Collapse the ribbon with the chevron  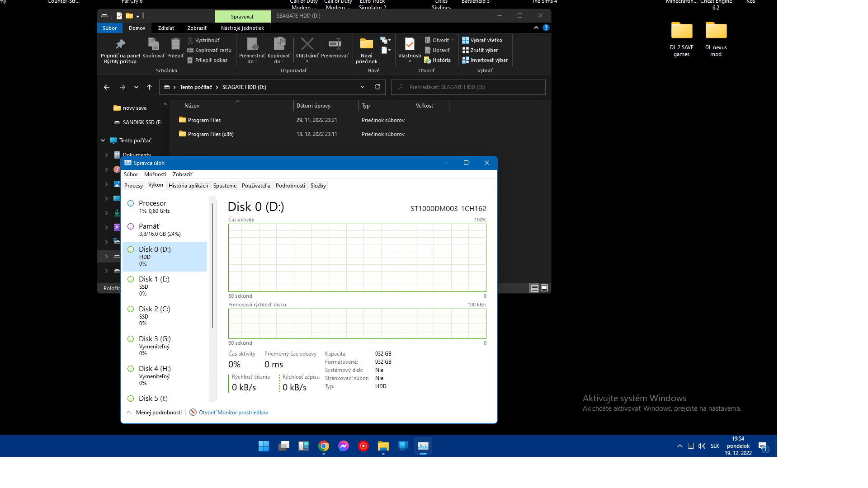[x=536, y=28]
